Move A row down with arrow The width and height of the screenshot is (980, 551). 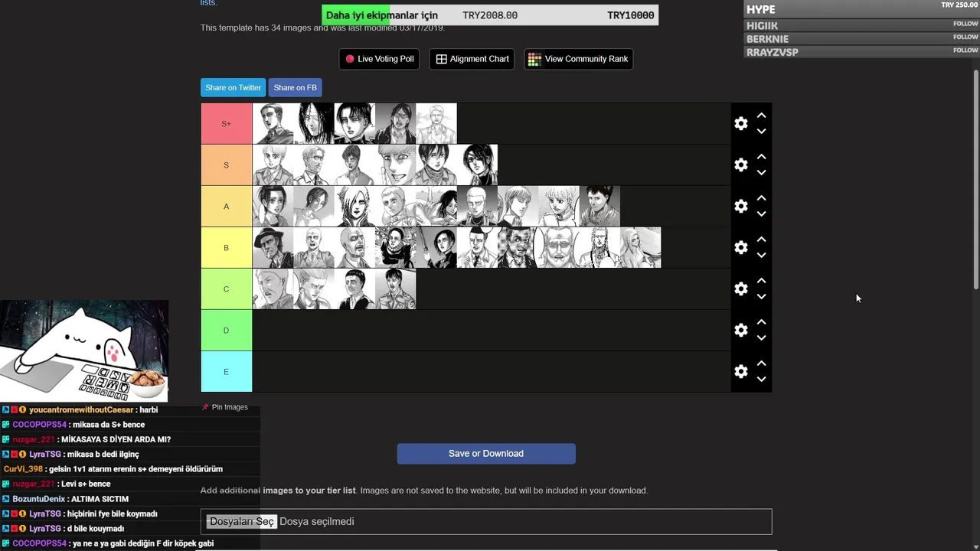tap(761, 214)
